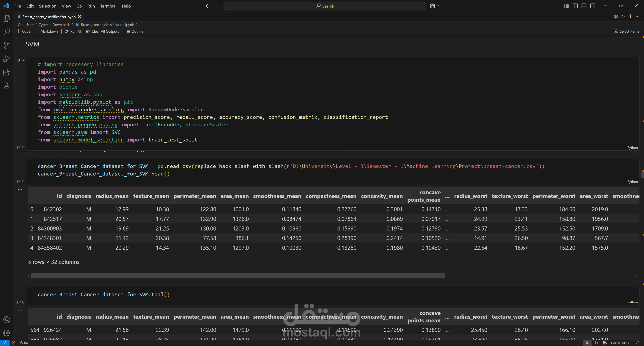Screen dimensions: 644x346
Task: Open the Explorer view in activity bar
Action: (x=7, y=18)
